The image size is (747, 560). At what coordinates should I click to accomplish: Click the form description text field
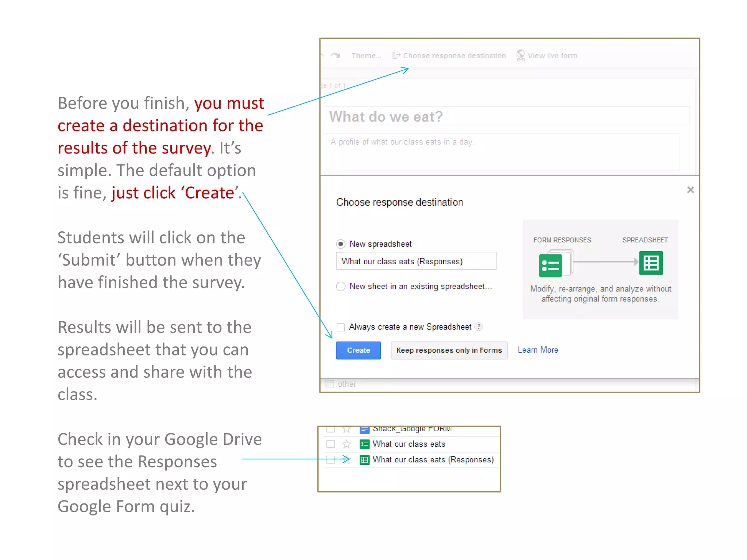click(x=503, y=152)
